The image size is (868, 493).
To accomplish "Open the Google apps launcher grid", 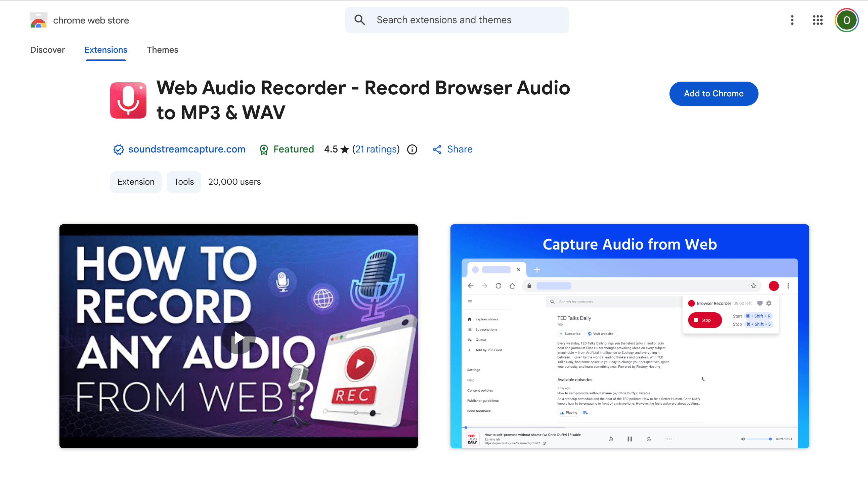I will tap(818, 20).
